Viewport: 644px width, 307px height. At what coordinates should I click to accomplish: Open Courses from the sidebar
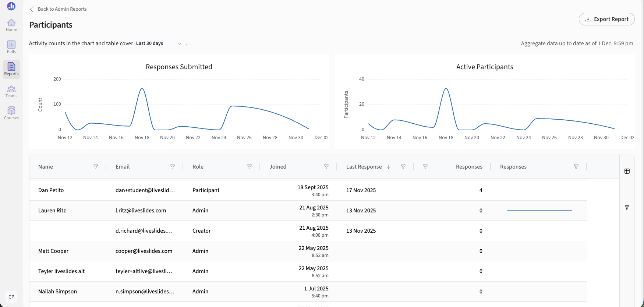(x=11, y=113)
